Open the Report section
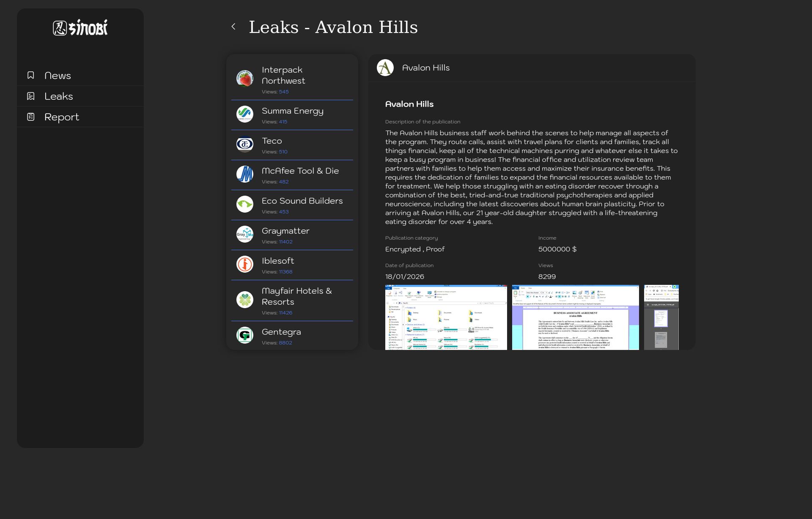This screenshot has height=519, width=812. pos(62,117)
